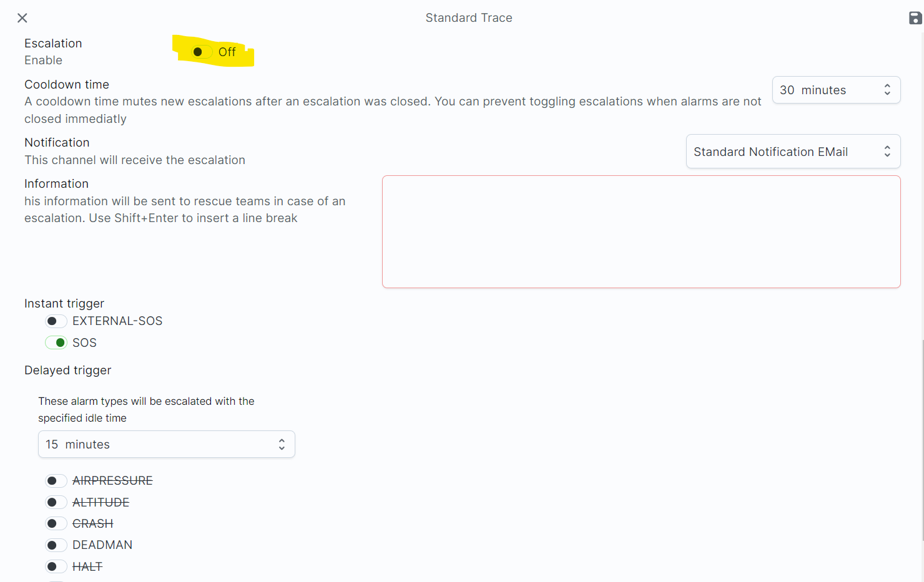Toggle the ALTITUDE delayed trigger
The width and height of the screenshot is (924, 582).
(56, 502)
